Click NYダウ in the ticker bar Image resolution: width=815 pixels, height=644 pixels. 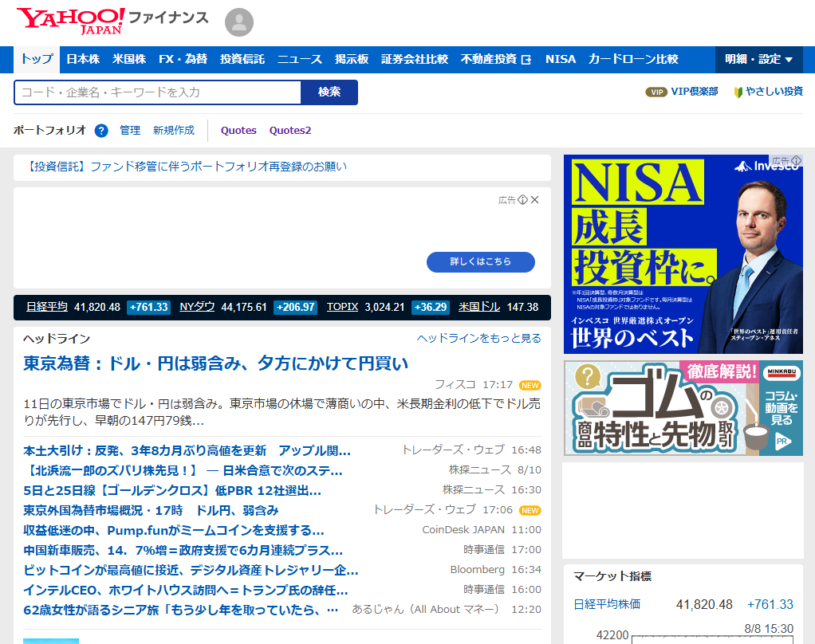[x=197, y=307]
